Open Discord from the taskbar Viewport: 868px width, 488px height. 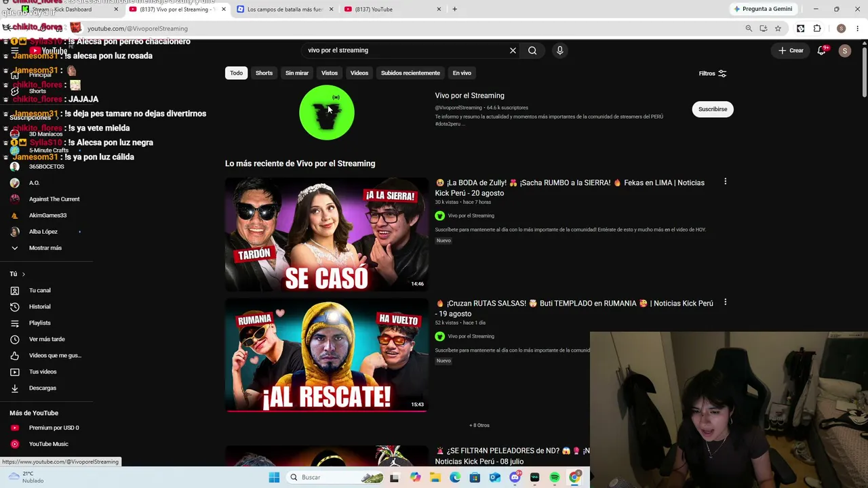(515, 477)
